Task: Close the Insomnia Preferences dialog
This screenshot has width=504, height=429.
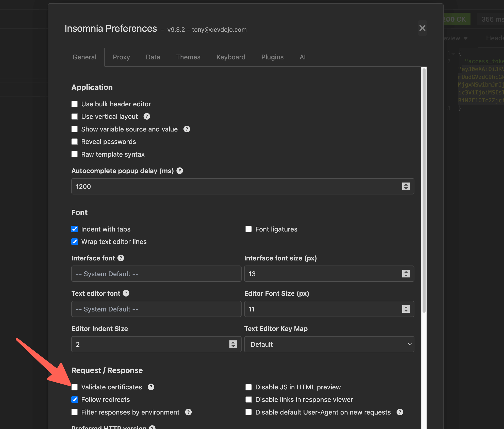Action: pyautogui.click(x=422, y=28)
